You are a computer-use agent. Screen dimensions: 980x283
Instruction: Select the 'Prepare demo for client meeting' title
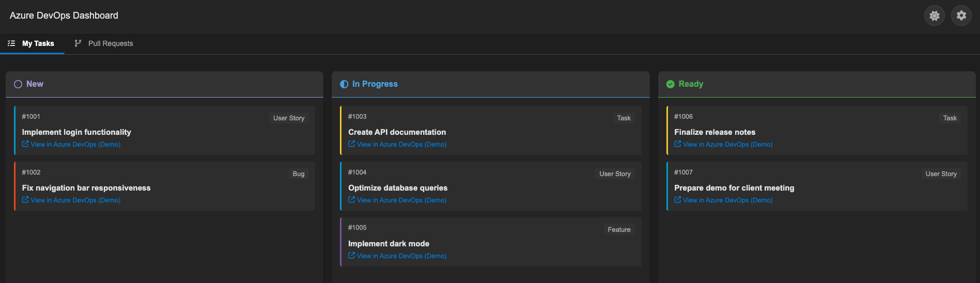point(734,188)
